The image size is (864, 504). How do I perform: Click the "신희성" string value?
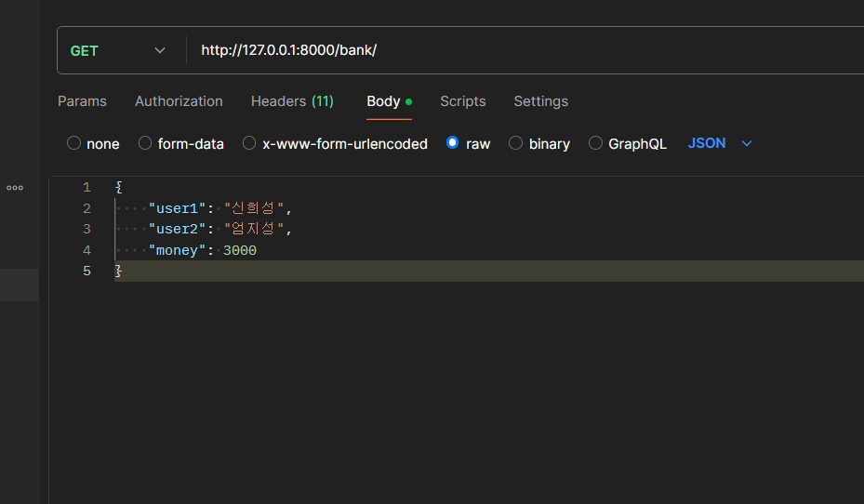click(254, 208)
